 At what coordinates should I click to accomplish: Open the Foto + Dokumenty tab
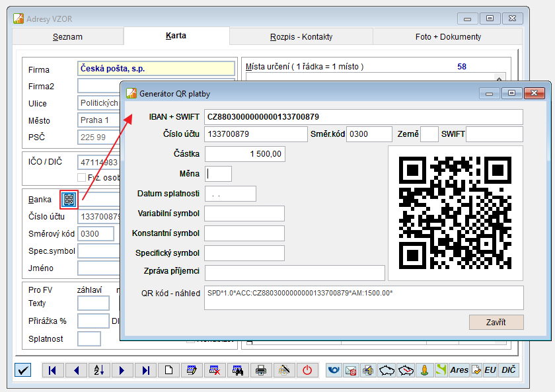(448, 37)
